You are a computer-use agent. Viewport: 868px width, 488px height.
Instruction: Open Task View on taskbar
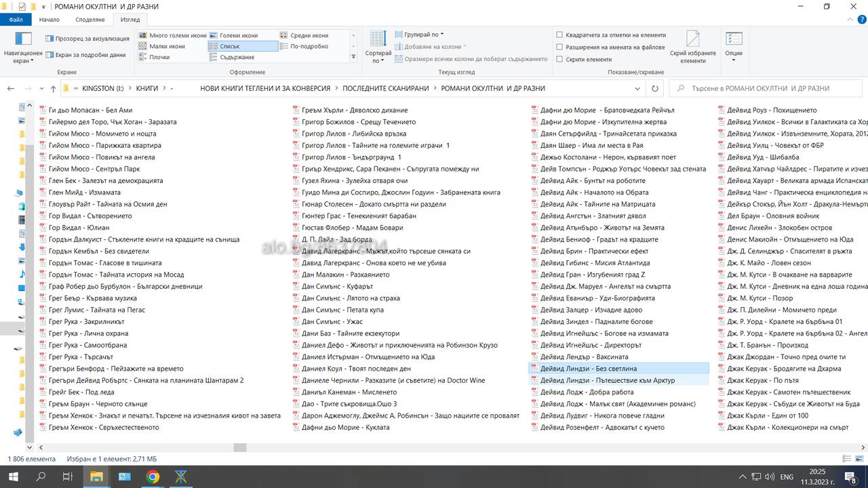click(67, 476)
